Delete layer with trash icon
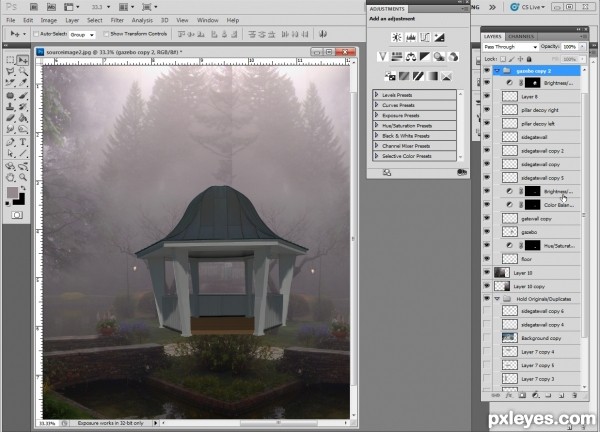600x432 pixels. point(574,396)
